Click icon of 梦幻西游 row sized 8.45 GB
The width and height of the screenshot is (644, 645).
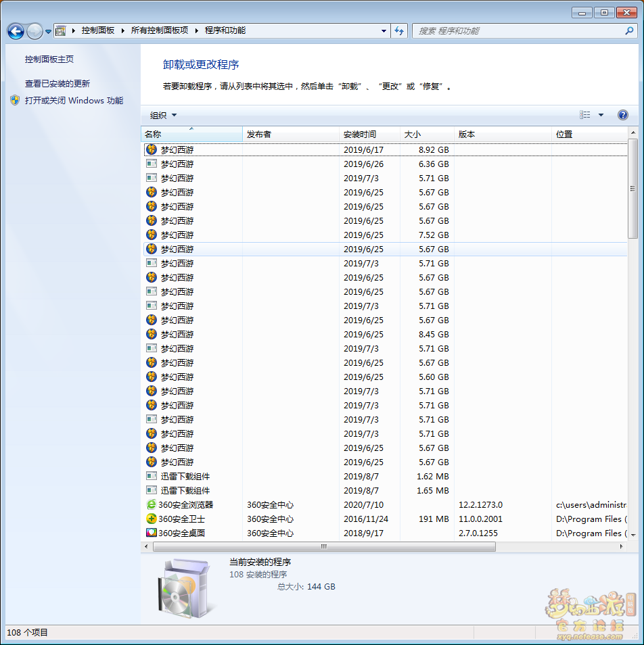[x=152, y=334]
